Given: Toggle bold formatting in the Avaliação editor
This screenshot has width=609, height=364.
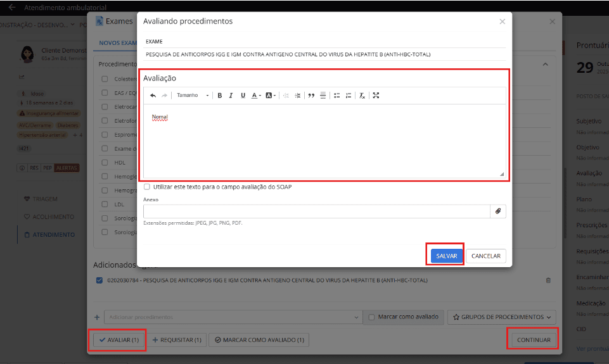Looking at the screenshot, I should click(x=220, y=96).
